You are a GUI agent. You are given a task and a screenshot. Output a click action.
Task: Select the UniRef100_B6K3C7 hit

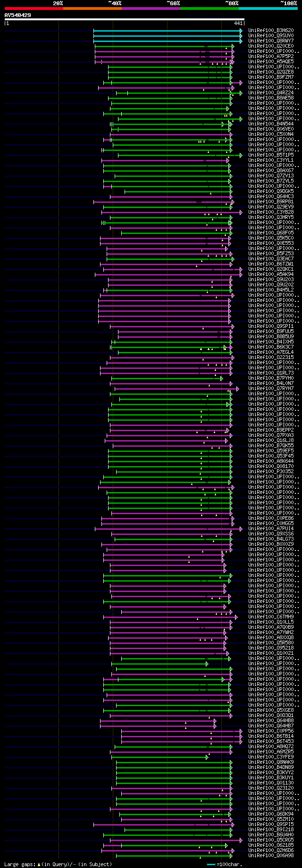click(x=271, y=347)
